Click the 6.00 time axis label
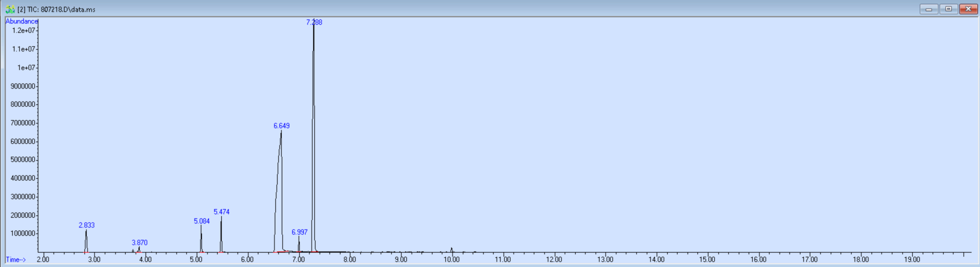980x267 pixels. click(x=247, y=259)
